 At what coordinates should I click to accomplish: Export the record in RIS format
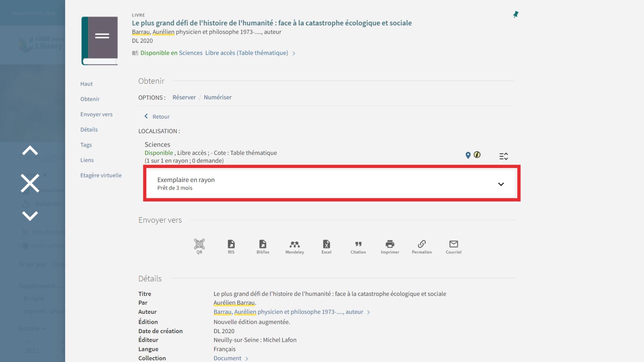[x=231, y=246]
